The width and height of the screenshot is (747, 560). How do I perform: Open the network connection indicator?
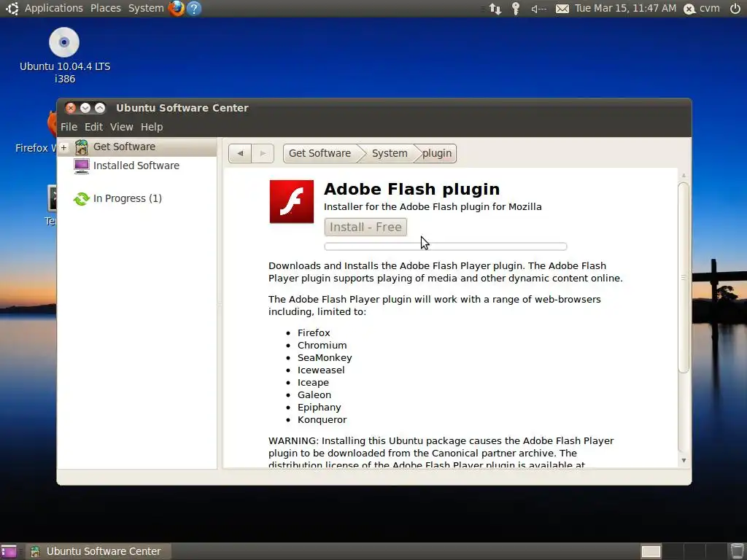point(495,9)
